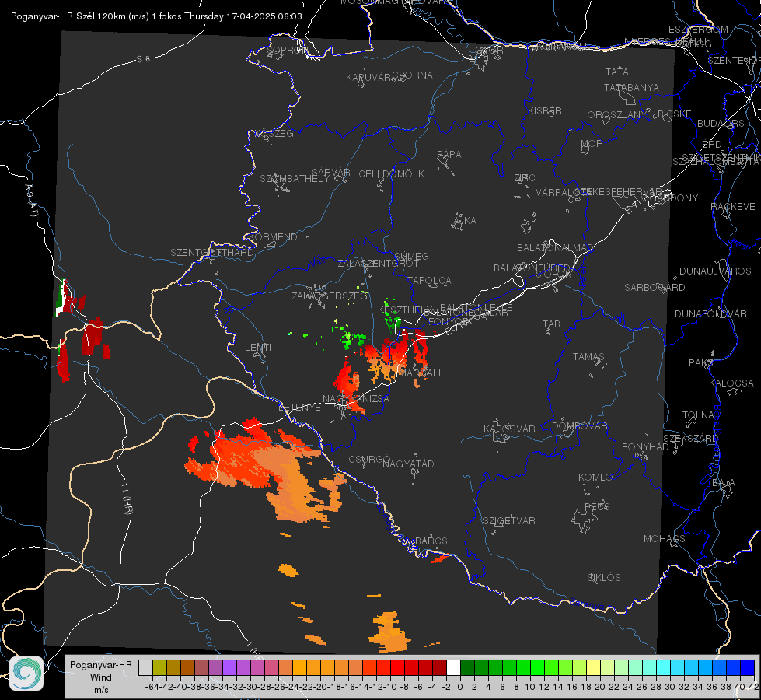761x700 pixels.
Task: Click the TAB town label
Action: pyautogui.click(x=551, y=324)
